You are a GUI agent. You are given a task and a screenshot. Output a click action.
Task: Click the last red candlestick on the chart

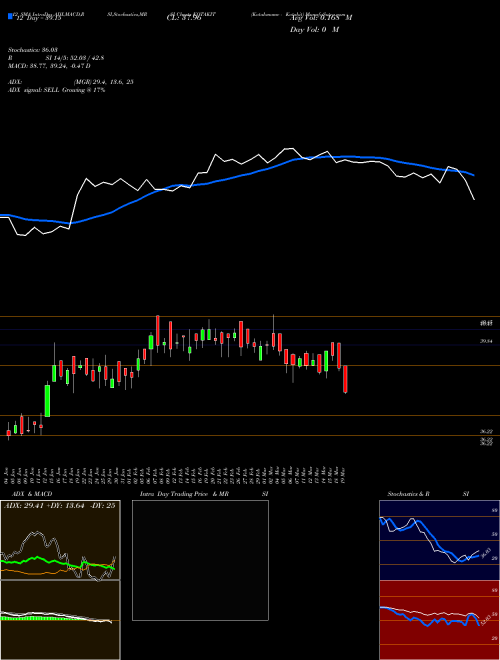click(346, 379)
